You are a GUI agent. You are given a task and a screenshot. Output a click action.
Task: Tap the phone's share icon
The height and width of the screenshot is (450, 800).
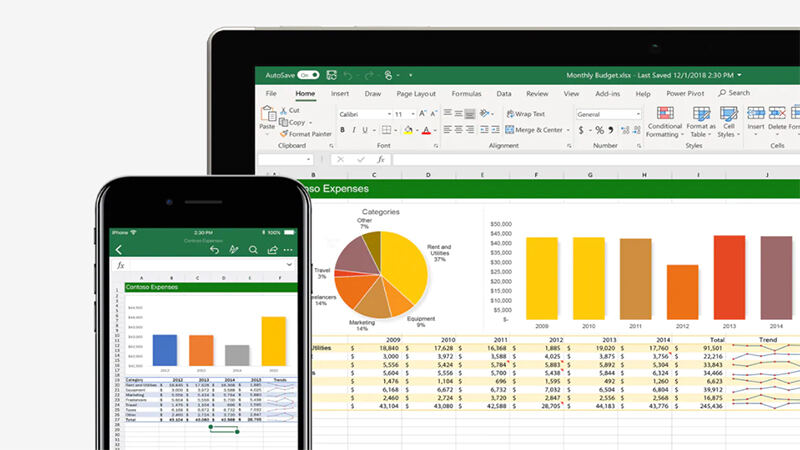[x=272, y=249]
